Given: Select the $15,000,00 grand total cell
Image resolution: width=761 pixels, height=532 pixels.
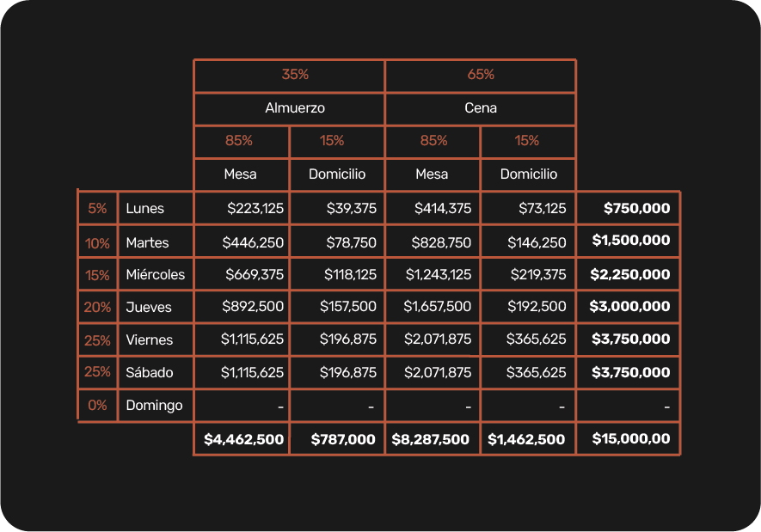Looking at the screenshot, I should [x=630, y=438].
